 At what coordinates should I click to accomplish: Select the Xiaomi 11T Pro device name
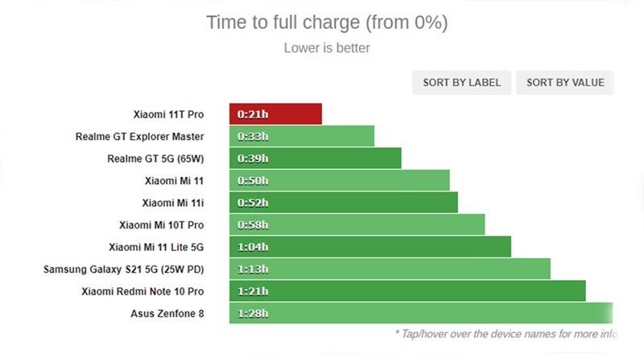coord(168,114)
